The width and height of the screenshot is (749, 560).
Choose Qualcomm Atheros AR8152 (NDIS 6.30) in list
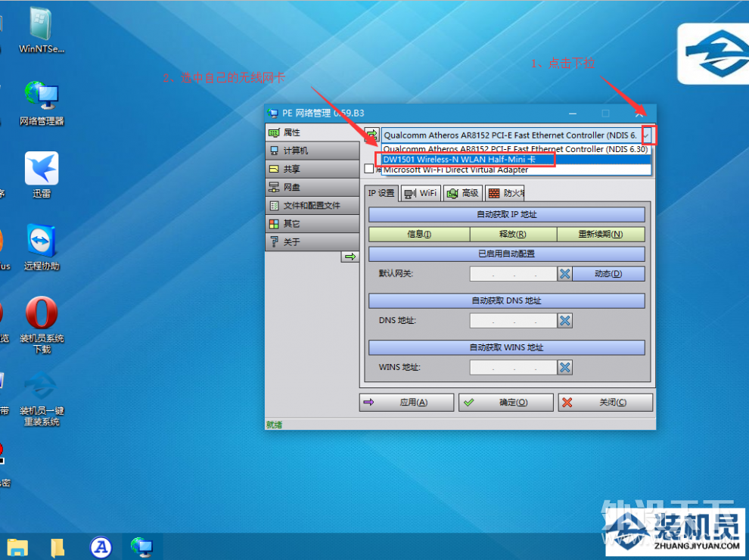pos(517,149)
